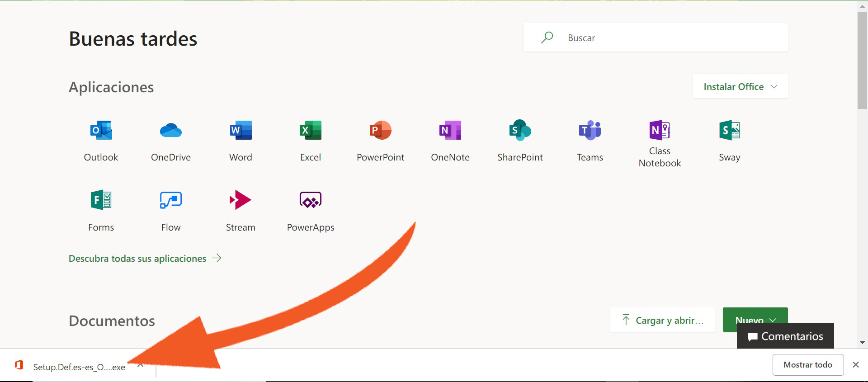Open the Comentarios feedback button

[785, 336]
